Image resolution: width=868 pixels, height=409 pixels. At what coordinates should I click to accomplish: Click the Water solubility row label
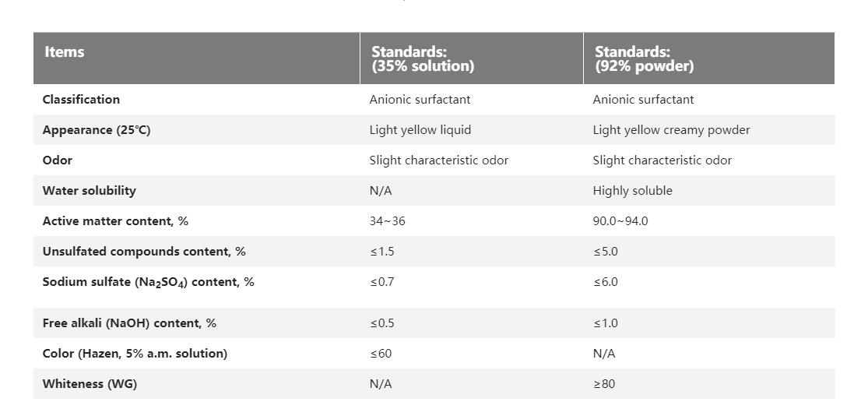tap(89, 191)
